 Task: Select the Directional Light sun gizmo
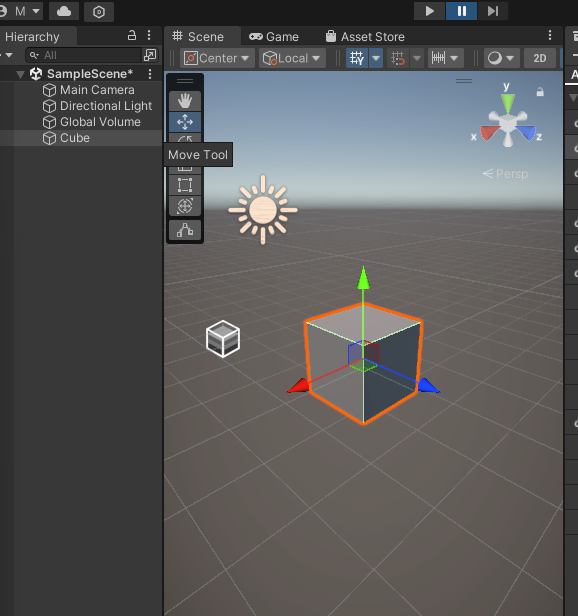[263, 210]
